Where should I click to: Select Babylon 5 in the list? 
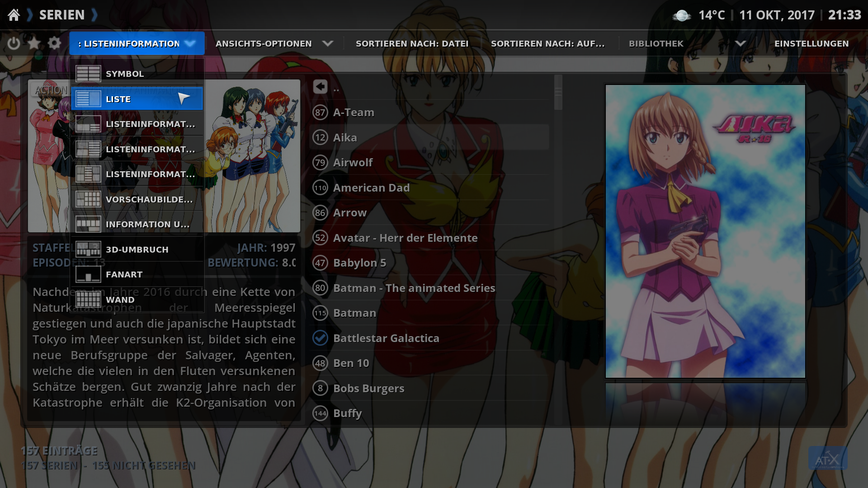[x=429, y=263]
